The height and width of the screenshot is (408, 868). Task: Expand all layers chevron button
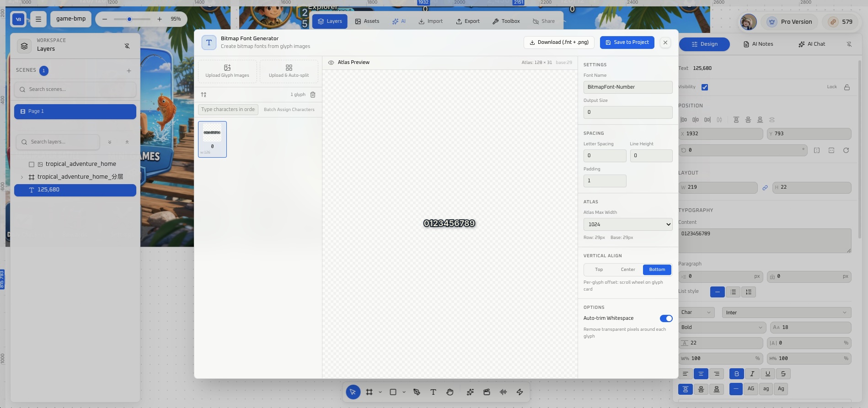click(x=110, y=142)
